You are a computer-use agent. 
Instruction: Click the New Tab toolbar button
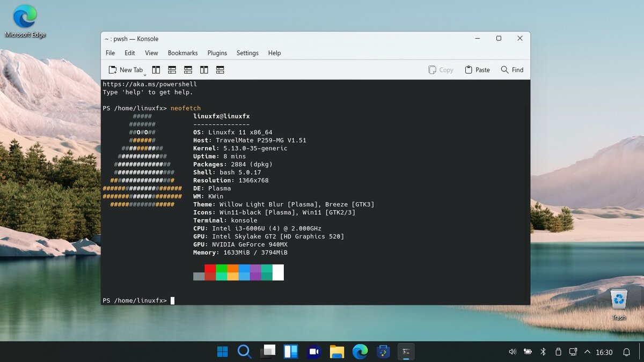[126, 70]
